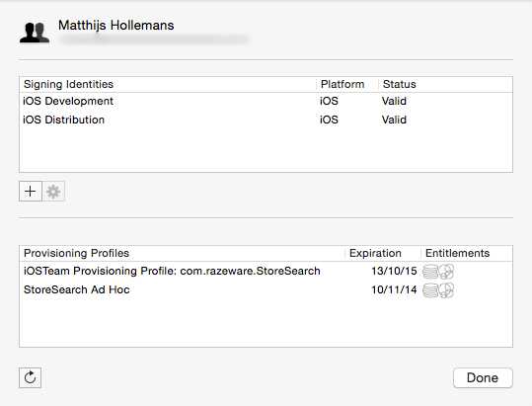Click entitlements icon for com.razeware.StoreSearch profile
532x406 pixels.
point(438,272)
